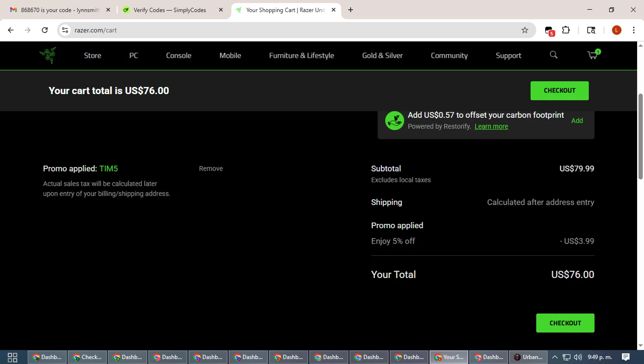Select the Your Shopping Cart Razer tab
Image resolution: width=644 pixels, height=364 pixels.
coord(286,10)
